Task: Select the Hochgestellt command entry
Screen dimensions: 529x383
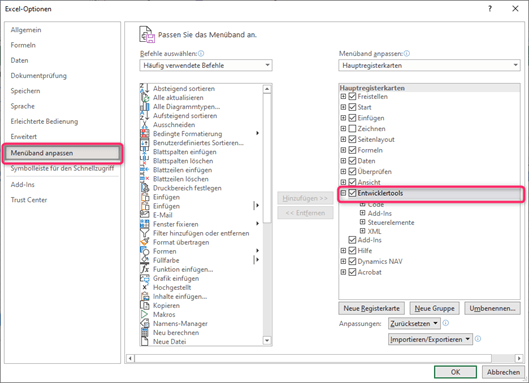Action: point(172,288)
